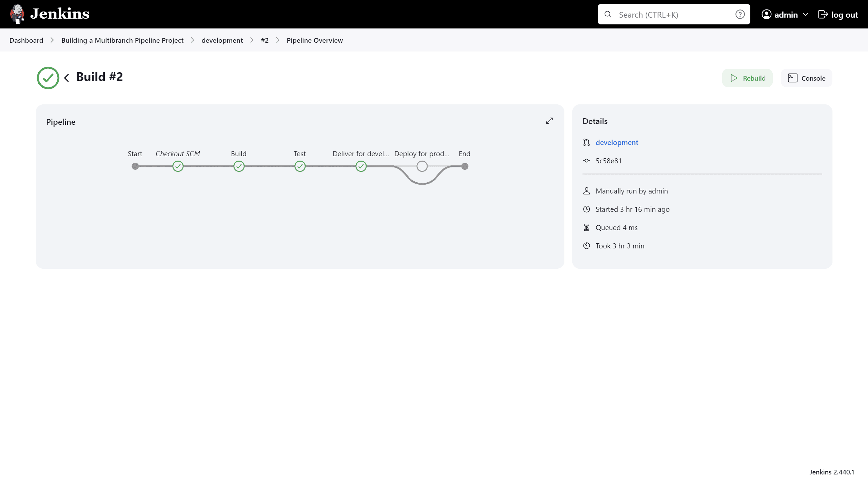This screenshot has height=488, width=868.
Task: Click the Console output icon
Action: point(792,78)
